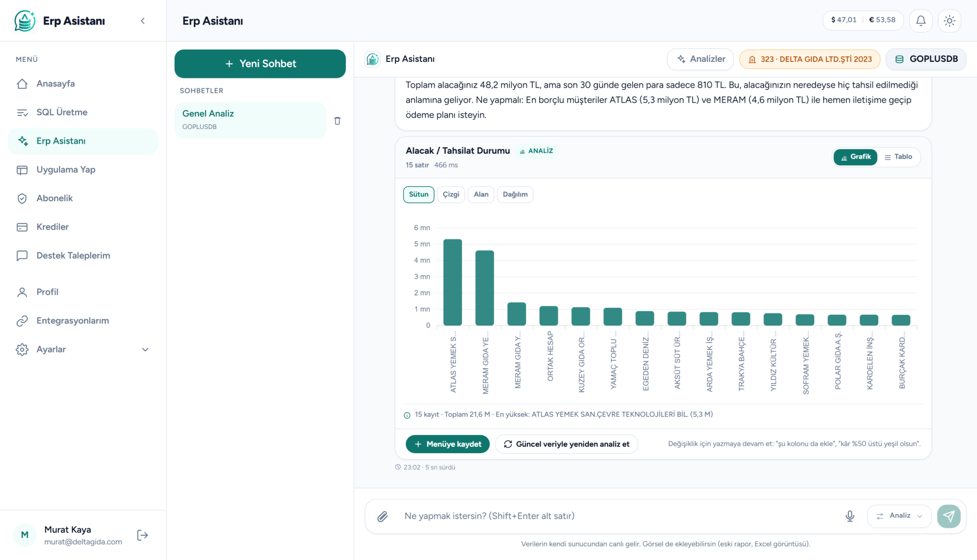Focus the Ne yapmak istersin message field
Screen dimensions: 977x560
[619, 516]
